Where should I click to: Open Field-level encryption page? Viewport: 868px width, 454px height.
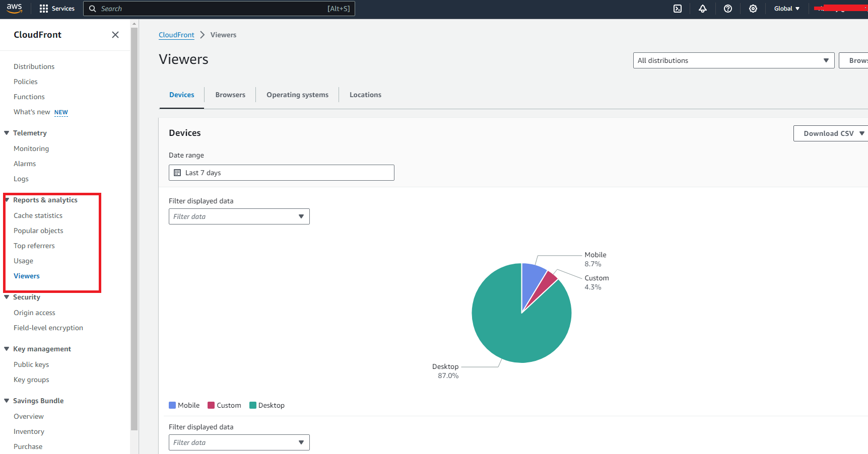48,328
